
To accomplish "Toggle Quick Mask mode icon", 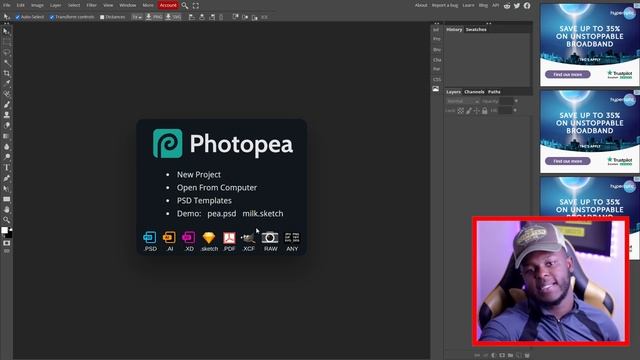I will (6, 243).
